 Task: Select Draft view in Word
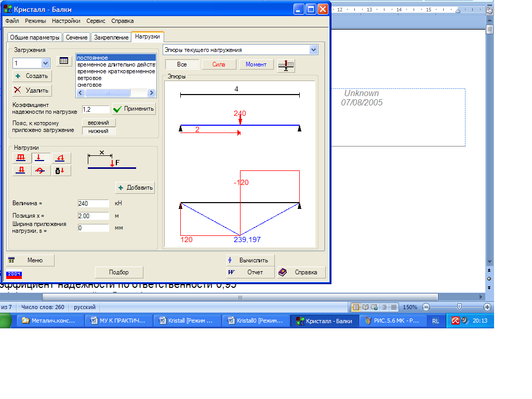tap(394, 308)
